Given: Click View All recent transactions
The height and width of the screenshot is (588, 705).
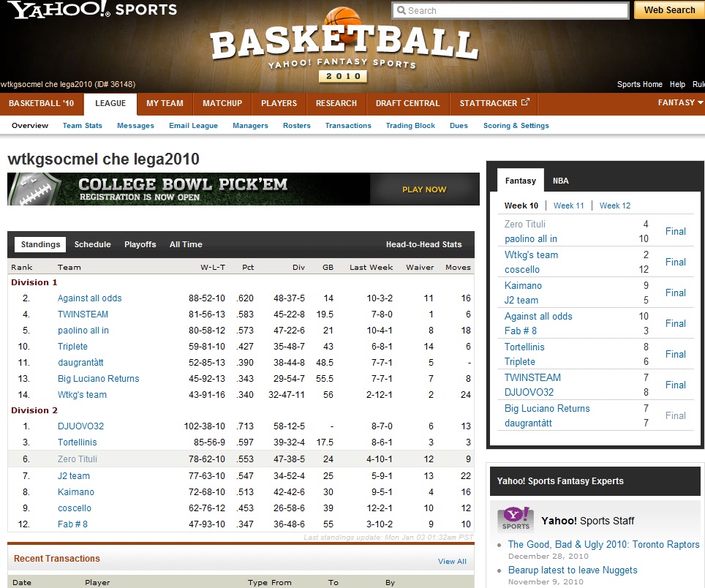Looking at the screenshot, I should [x=452, y=562].
